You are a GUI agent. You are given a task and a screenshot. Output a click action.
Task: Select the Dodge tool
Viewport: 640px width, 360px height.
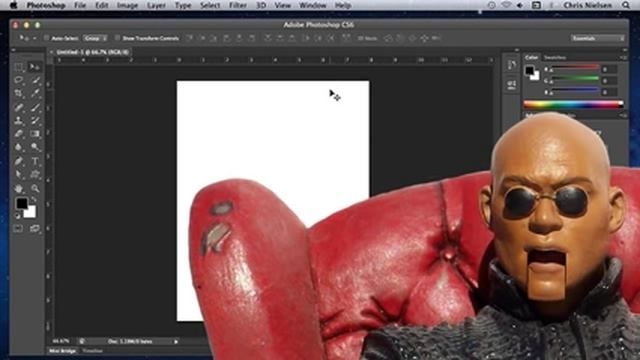click(x=35, y=147)
